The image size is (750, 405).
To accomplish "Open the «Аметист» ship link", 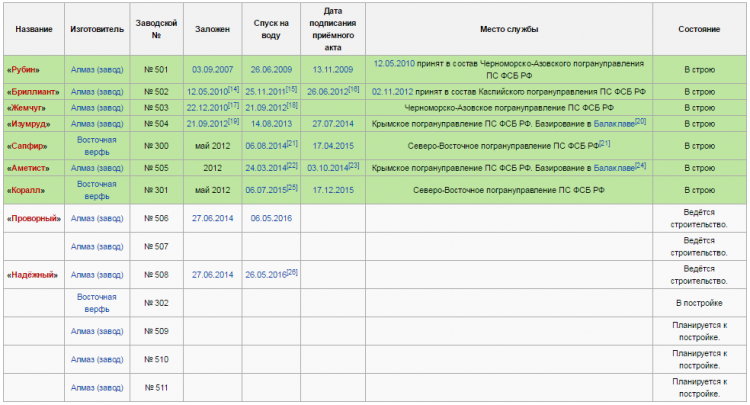I will click(29, 167).
